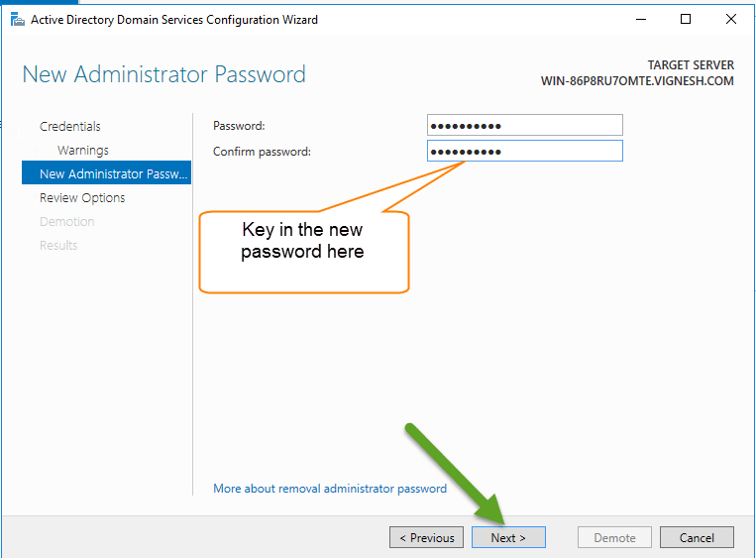Select the Demotion step in the sidebar

point(67,221)
